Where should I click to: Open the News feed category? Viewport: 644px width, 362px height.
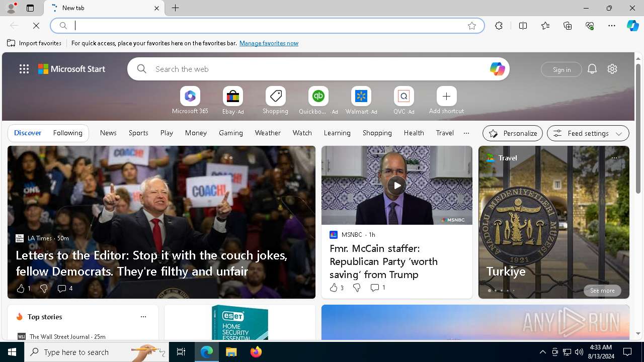pyautogui.click(x=108, y=133)
